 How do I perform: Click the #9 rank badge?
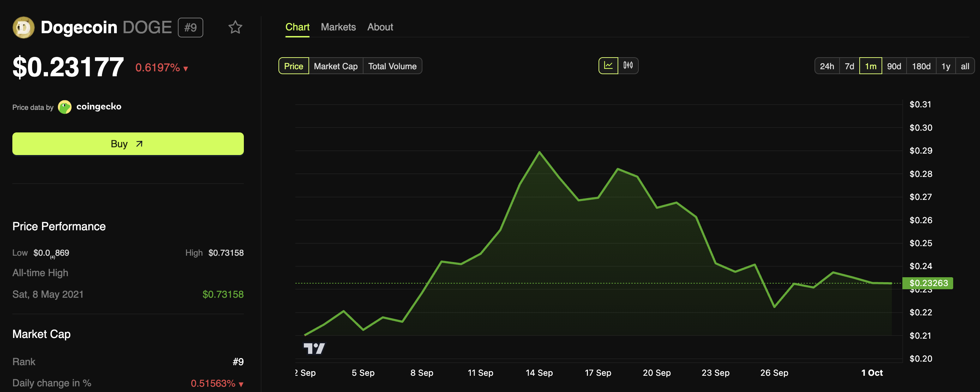click(190, 28)
